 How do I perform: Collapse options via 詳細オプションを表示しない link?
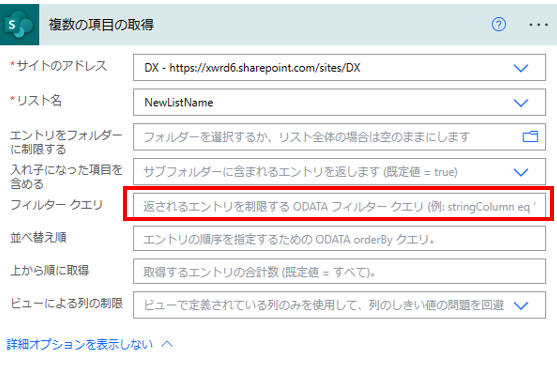(80, 344)
